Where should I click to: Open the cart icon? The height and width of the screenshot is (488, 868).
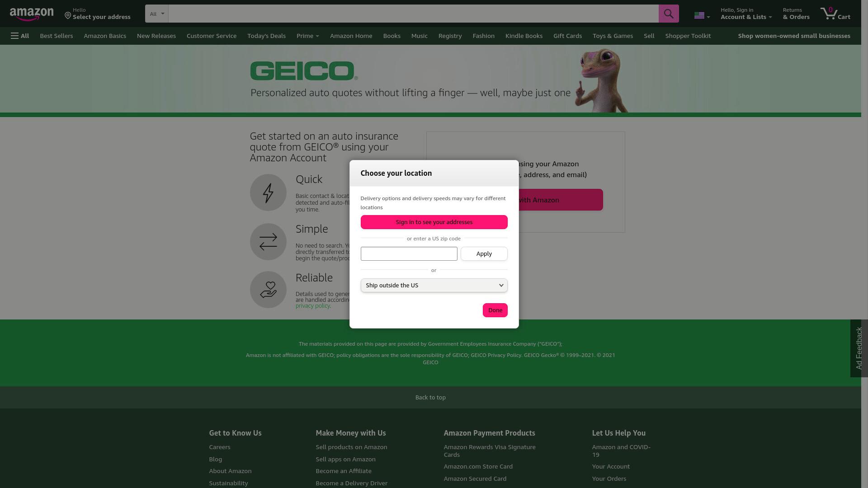(x=835, y=14)
